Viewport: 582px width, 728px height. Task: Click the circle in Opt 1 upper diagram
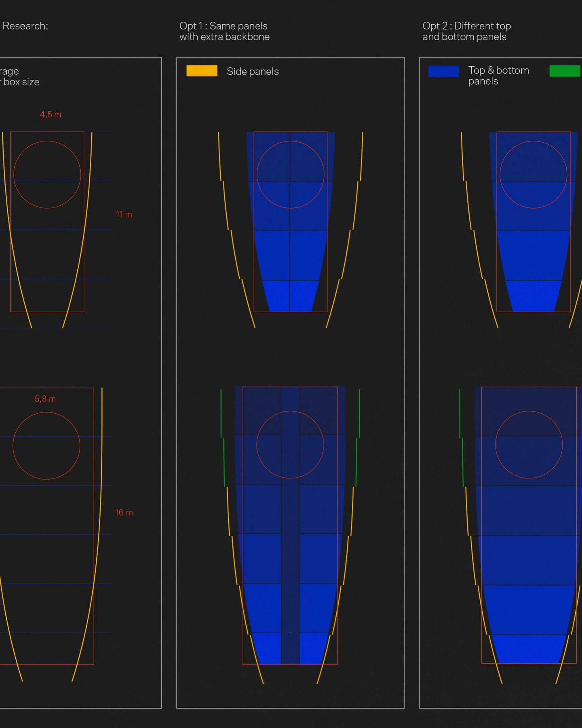coord(291,141)
